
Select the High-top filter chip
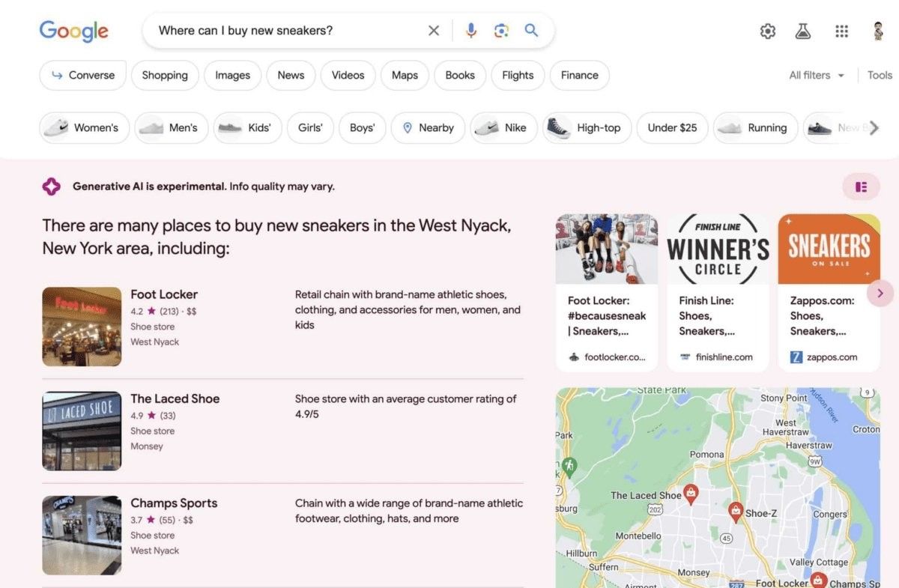point(587,127)
